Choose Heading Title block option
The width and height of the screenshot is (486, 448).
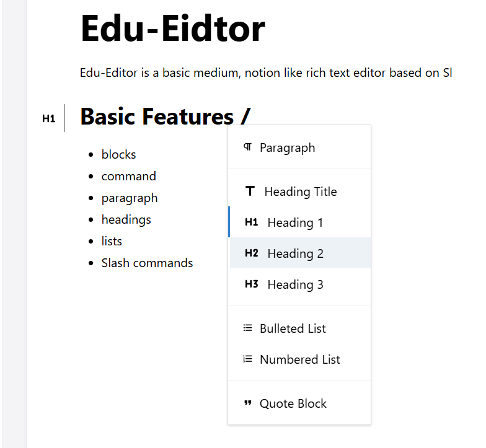(x=300, y=191)
